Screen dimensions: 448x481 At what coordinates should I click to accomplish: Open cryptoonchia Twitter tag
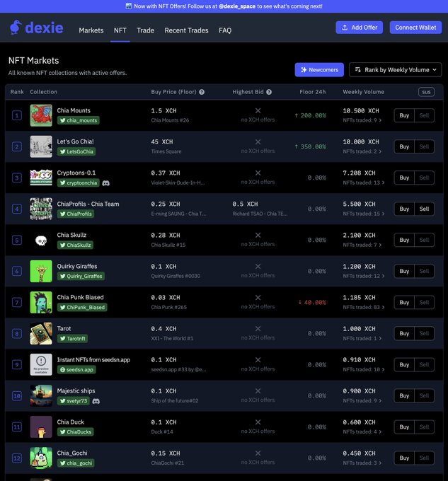coord(79,182)
